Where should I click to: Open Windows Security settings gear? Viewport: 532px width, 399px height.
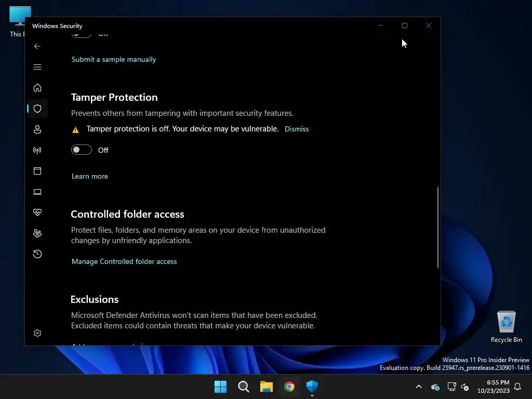click(x=37, y=333)
